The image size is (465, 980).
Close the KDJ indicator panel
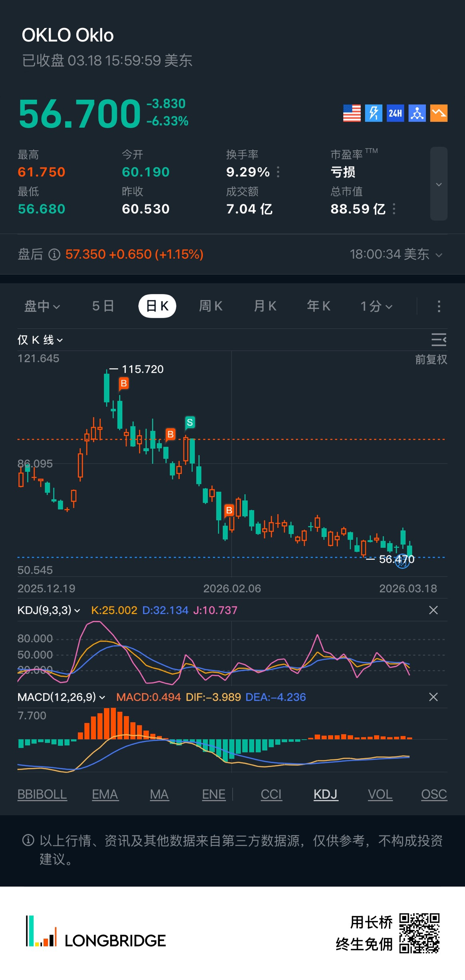coord(433,610)
